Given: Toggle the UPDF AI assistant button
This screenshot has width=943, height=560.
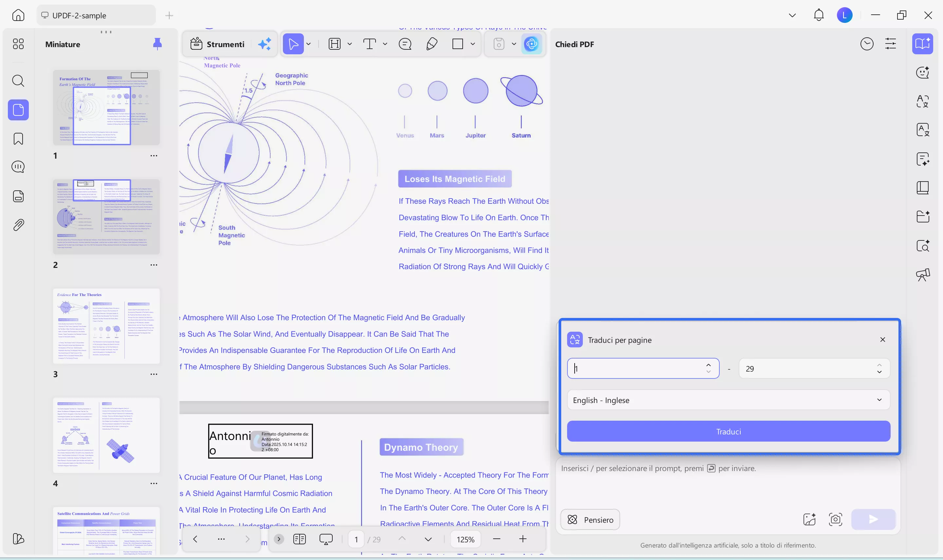Looking at the screenshot, I should pyautogui.click(x=531, y=44).
